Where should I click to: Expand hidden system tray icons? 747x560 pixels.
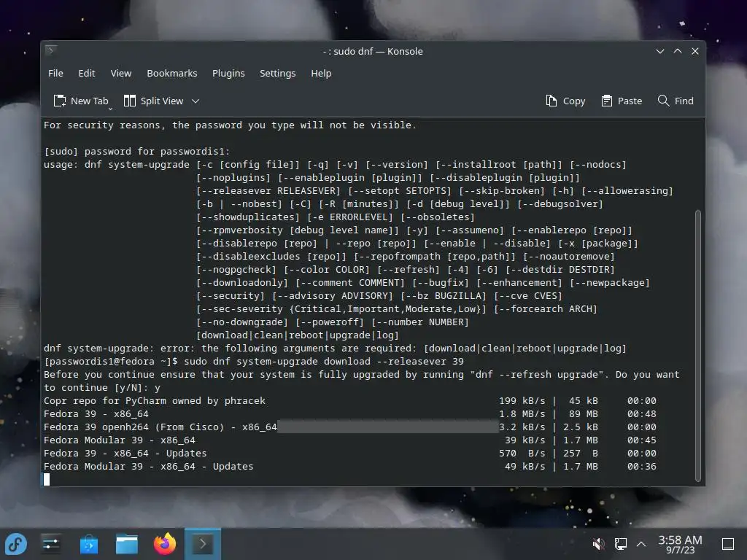coord(641,544)
